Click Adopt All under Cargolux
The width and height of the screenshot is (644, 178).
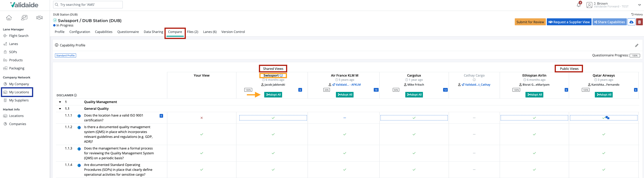click(414, 95)
